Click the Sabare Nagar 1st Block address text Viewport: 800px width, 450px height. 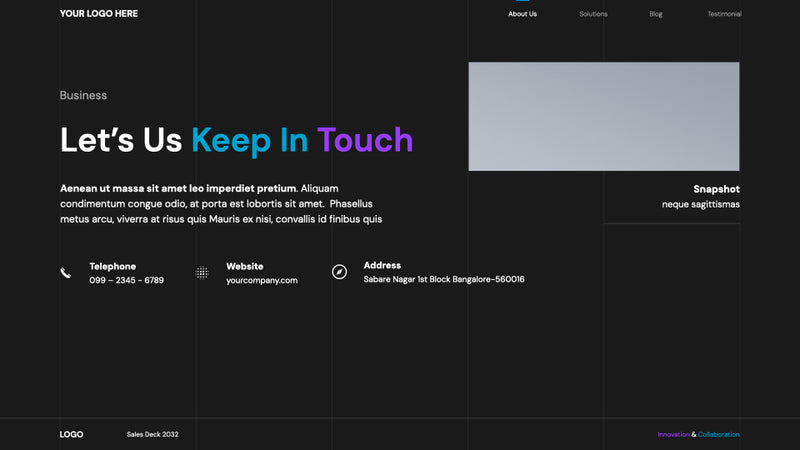(x=444, y=279)
